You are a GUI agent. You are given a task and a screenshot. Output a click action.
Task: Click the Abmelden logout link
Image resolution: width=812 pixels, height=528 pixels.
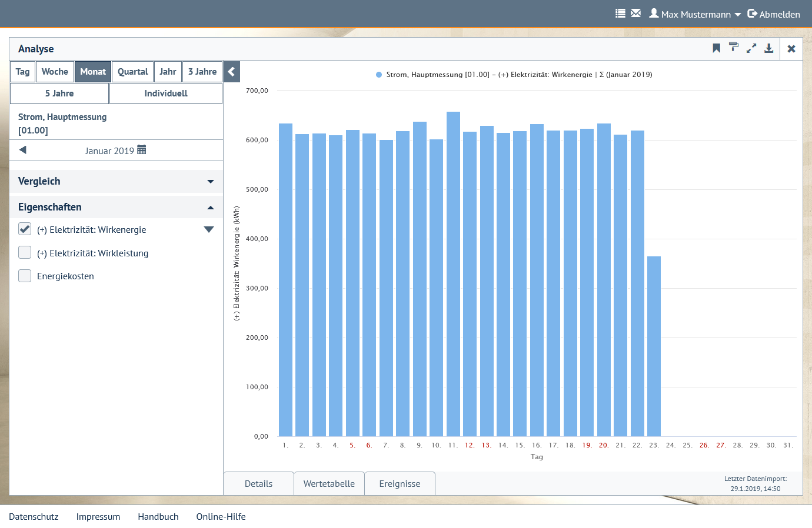point(773,14)
